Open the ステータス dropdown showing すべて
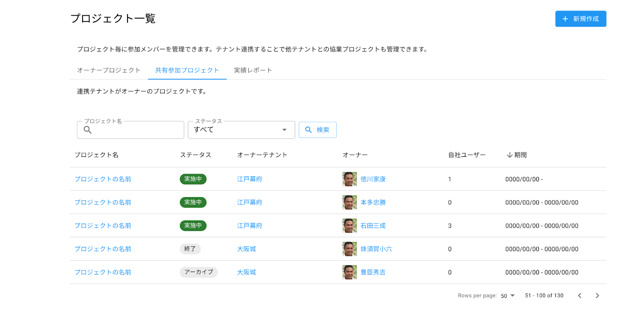 241,130
